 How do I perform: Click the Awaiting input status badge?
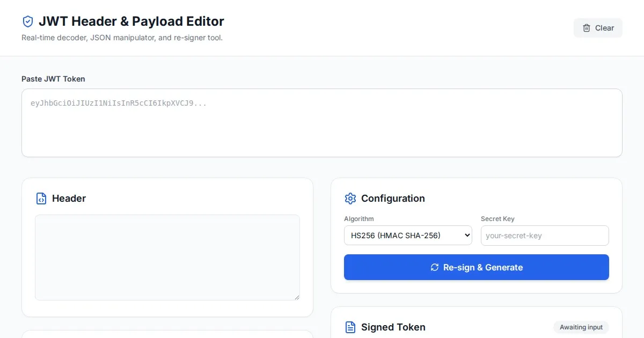tap(581, 327)
